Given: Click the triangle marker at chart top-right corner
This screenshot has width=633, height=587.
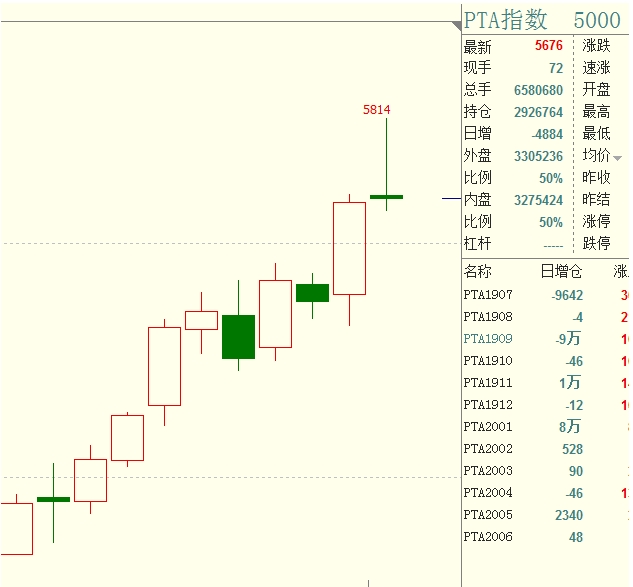Looking at the screenshot, I should (x=456, y=21).
